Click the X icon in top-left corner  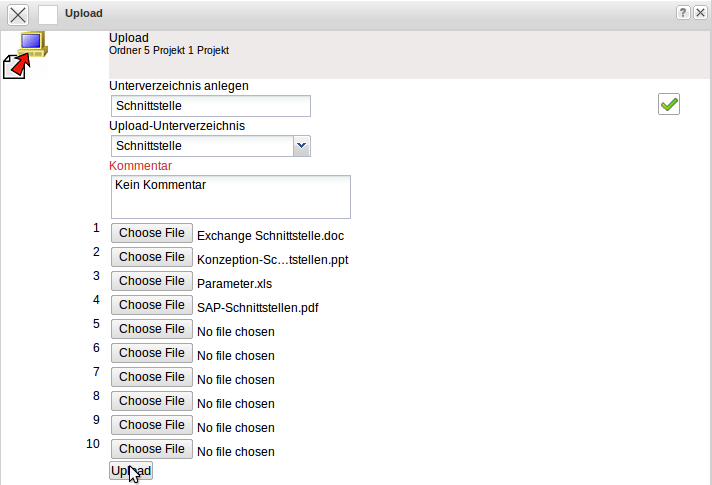(x=18, y=14)
